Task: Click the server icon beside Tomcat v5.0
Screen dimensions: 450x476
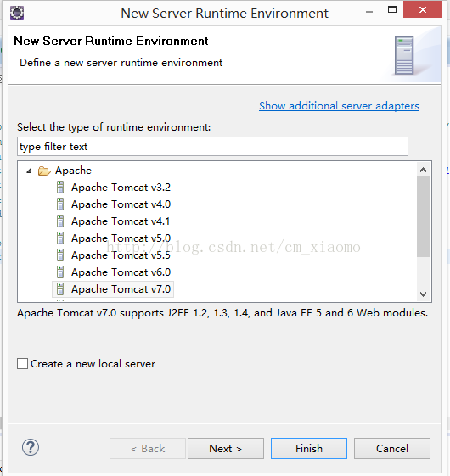Action: pos(60,238)
